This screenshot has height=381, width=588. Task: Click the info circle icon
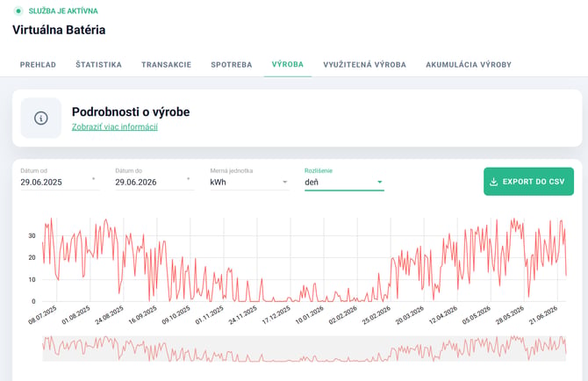click(x=41, y=119)
